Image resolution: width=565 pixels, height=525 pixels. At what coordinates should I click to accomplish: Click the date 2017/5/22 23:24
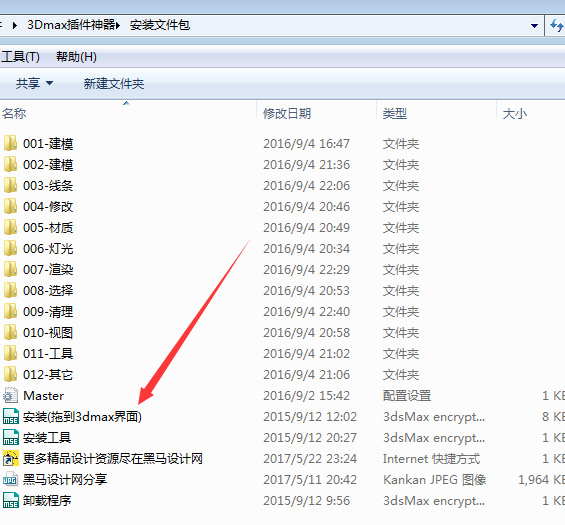(310, 458)
